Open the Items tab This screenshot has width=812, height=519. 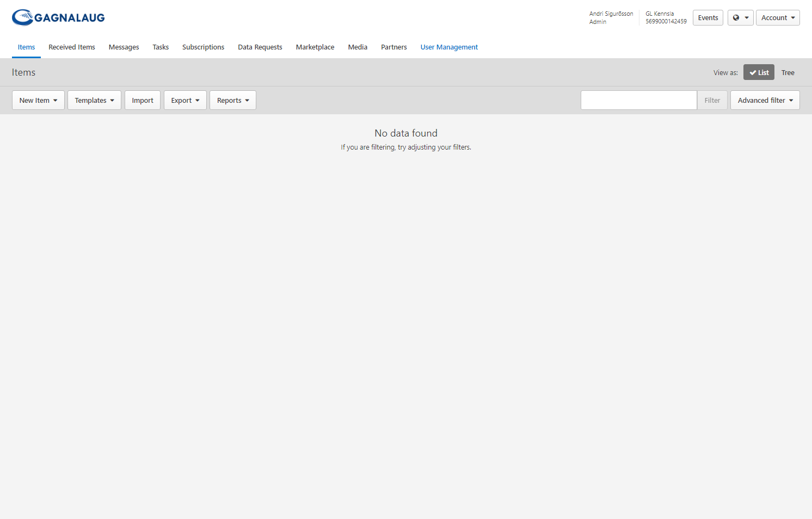pos(26,47)
